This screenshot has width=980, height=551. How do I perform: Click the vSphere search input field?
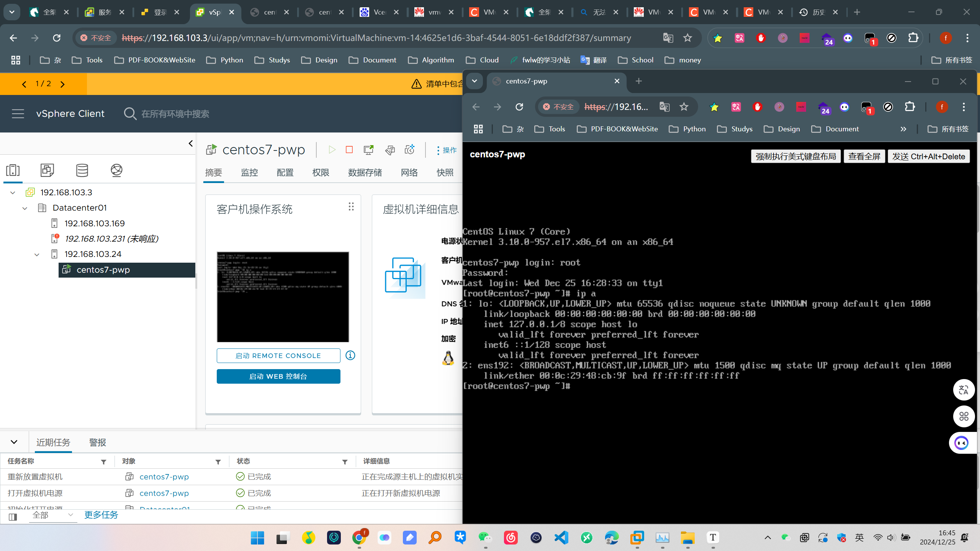(175, 114)
